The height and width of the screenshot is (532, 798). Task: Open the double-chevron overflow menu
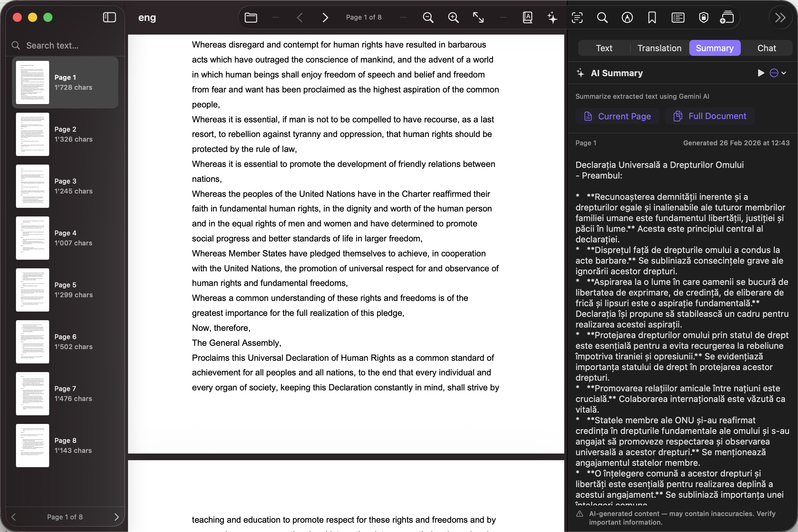tap(780, 17)
